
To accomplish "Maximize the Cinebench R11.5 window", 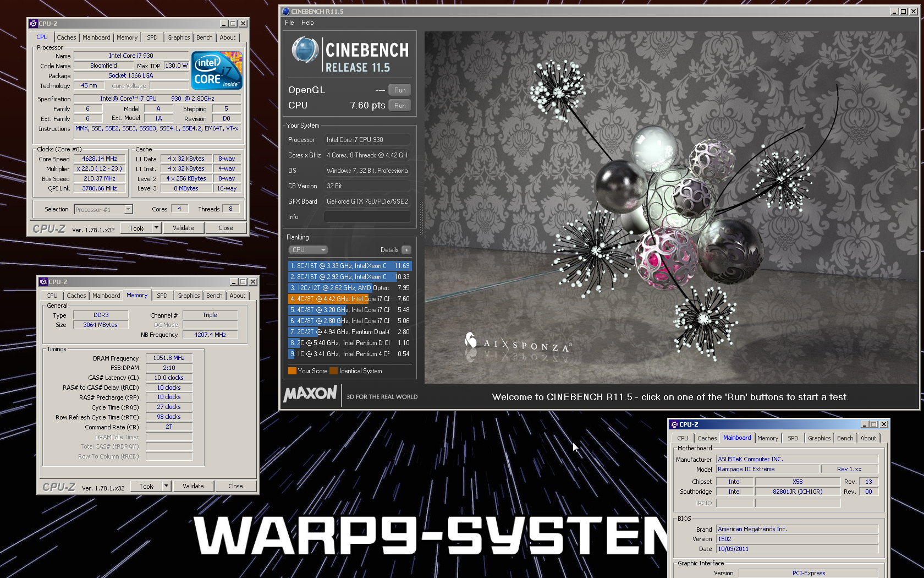I will 904,11.
